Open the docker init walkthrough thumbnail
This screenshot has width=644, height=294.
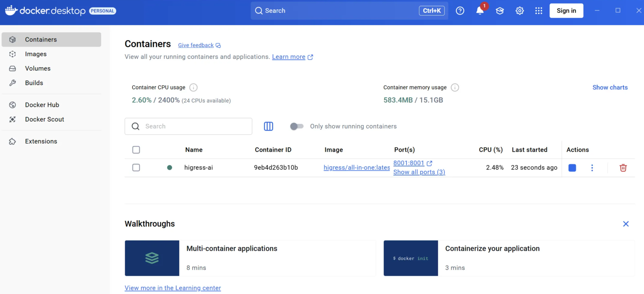click(x=411, y=258)
